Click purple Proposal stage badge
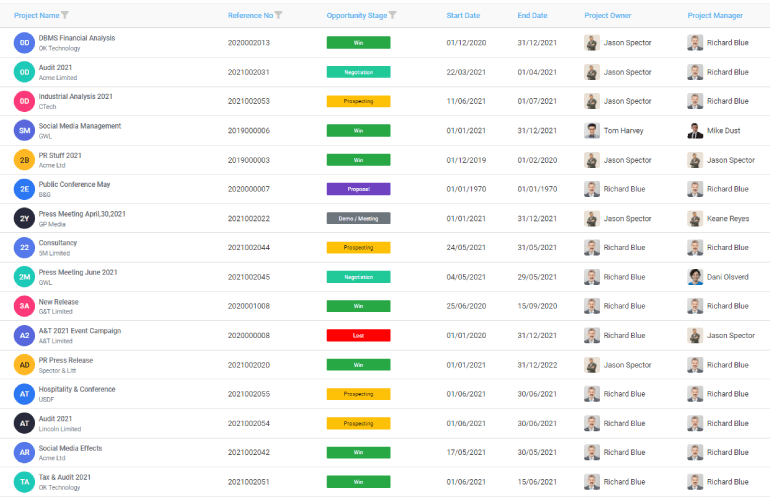The width and height of the screenshot is (770, 500). tap(358, 189)
